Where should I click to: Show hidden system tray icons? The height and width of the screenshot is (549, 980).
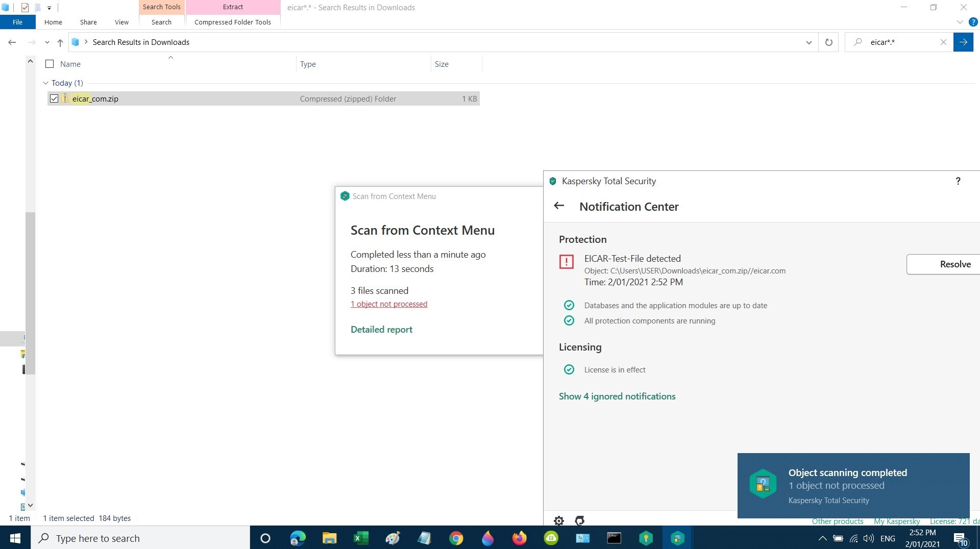tap(822, 538)
